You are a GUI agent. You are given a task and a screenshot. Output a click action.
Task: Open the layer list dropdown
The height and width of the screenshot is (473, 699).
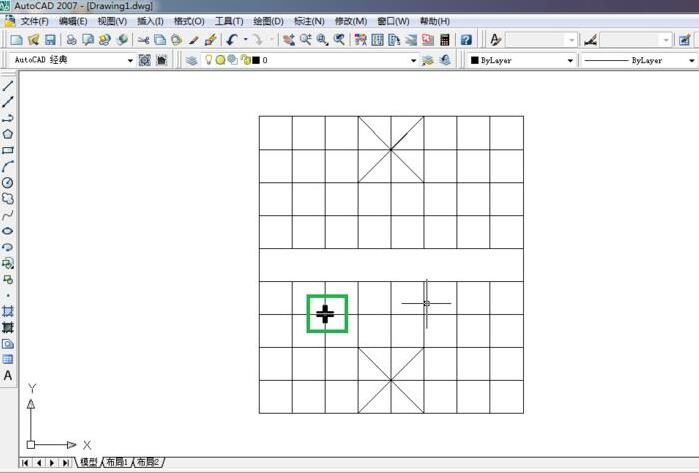tap(413, 61)
